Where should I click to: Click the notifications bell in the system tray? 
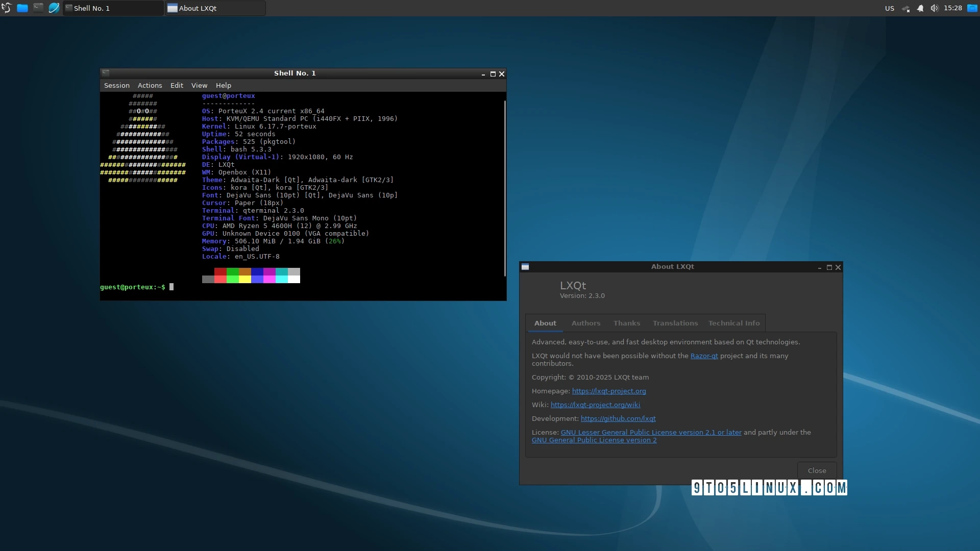coord(920,8)
